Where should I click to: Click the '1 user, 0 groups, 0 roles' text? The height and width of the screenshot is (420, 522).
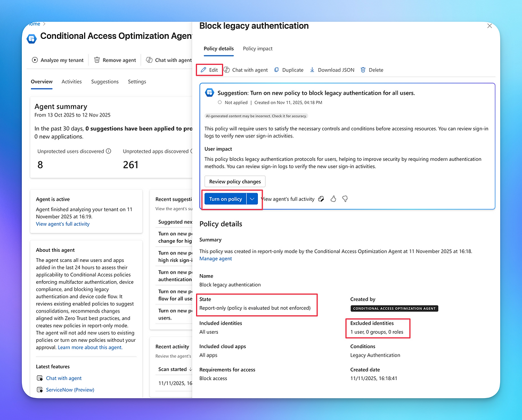[377, 332]
